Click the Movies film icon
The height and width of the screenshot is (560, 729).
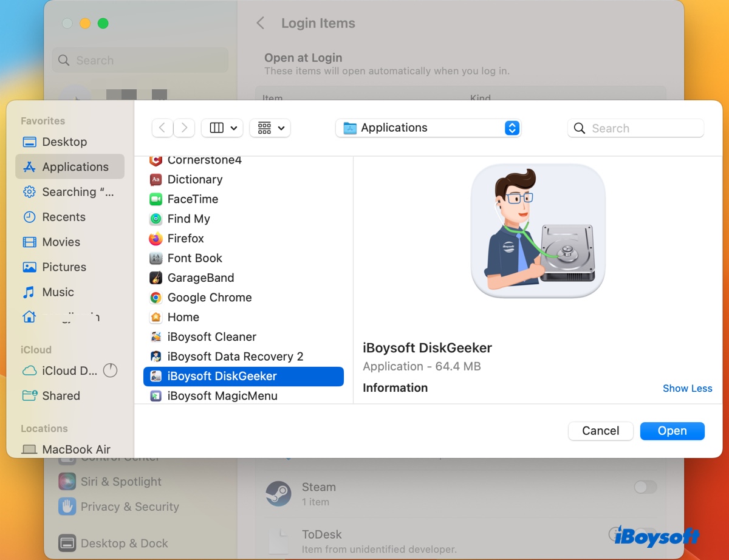pos(29,242)
